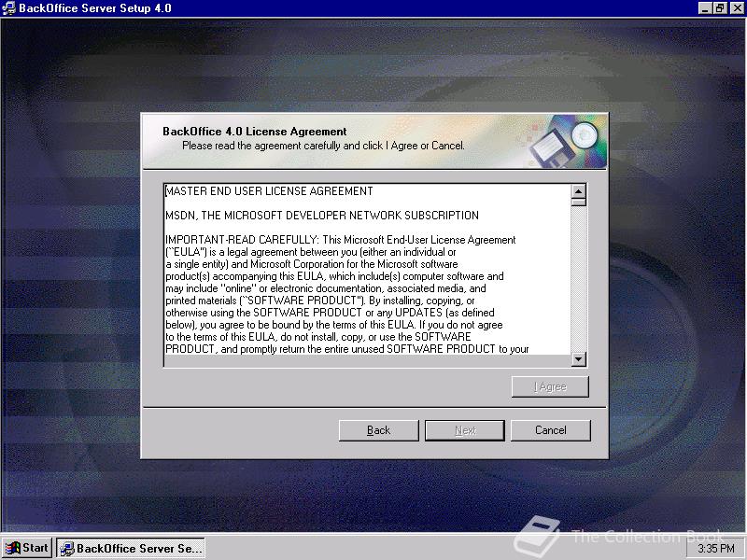
Task: Click the line beginning 'below), you agree to be bound'
Action: 334,325
